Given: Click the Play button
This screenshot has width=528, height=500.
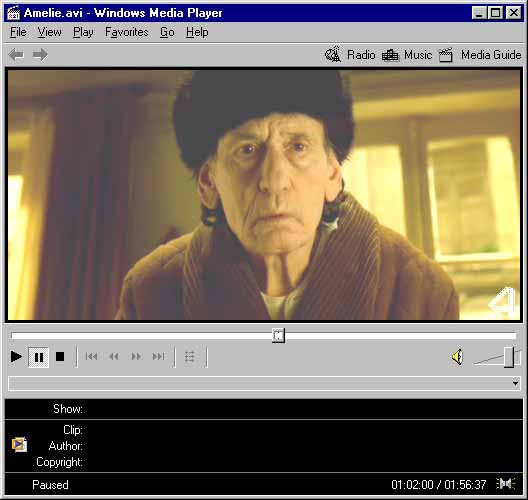Looking at the screenshot, I should 16,357.
